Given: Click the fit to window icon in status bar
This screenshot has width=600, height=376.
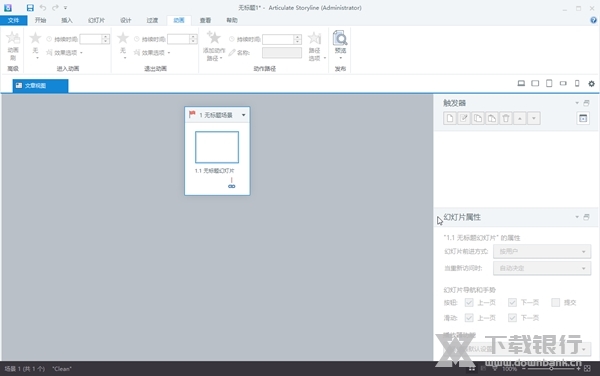Looking at the screenshot, I should (587, 369).
